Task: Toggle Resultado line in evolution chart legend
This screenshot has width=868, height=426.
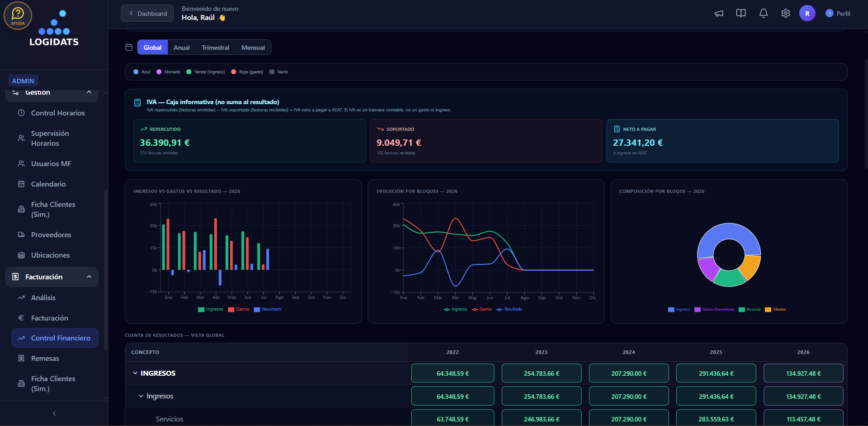Action: point(509,309)
